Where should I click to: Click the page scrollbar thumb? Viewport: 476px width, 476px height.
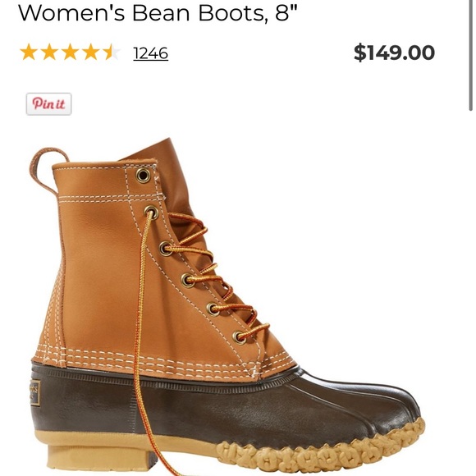click(470, 55)
